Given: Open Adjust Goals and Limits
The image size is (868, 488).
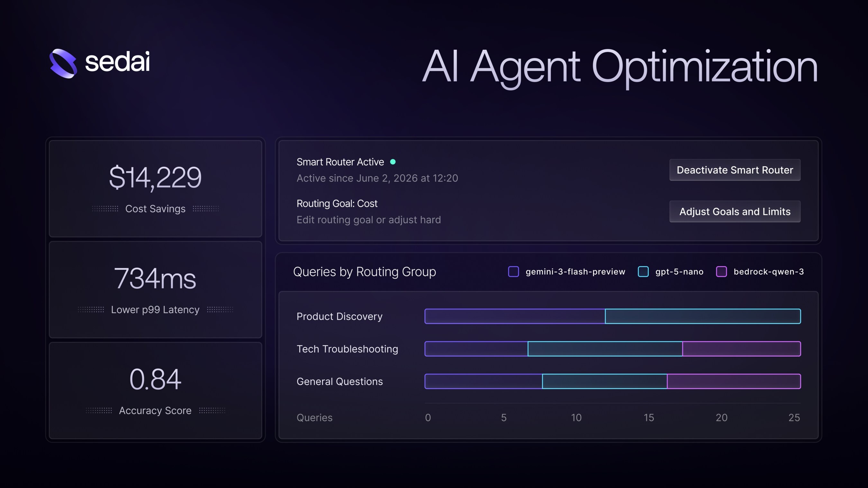Looking at the screenshot, I should coord(735,211).
